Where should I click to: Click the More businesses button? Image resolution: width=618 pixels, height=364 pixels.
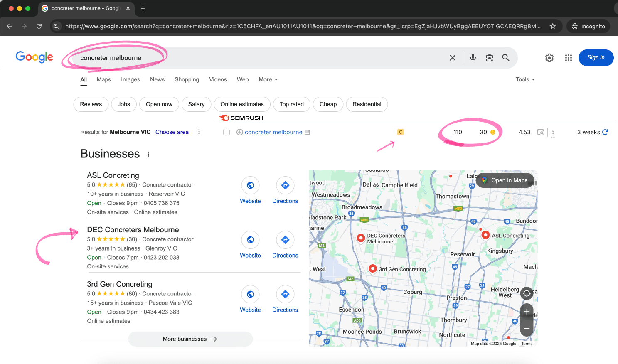coord(190,339)
